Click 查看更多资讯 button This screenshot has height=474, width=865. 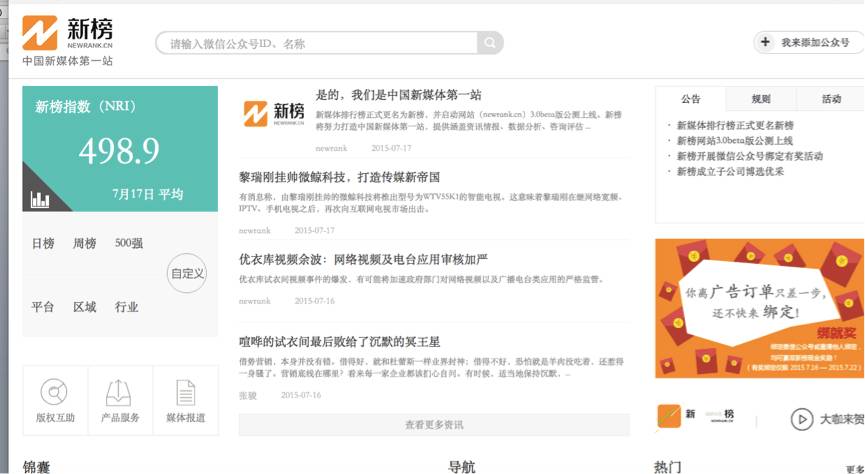[434, 425]
